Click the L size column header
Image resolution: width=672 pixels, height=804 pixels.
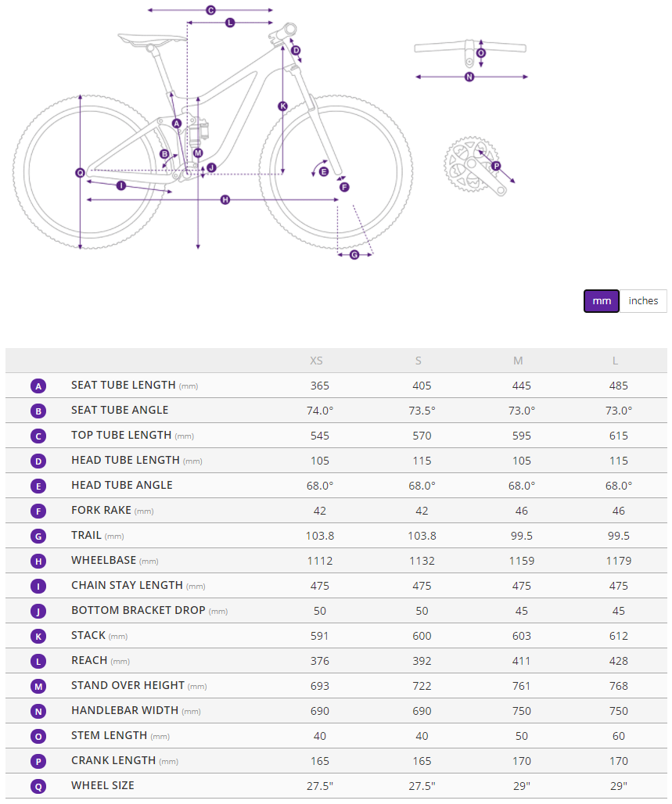(x=616, y=361)
